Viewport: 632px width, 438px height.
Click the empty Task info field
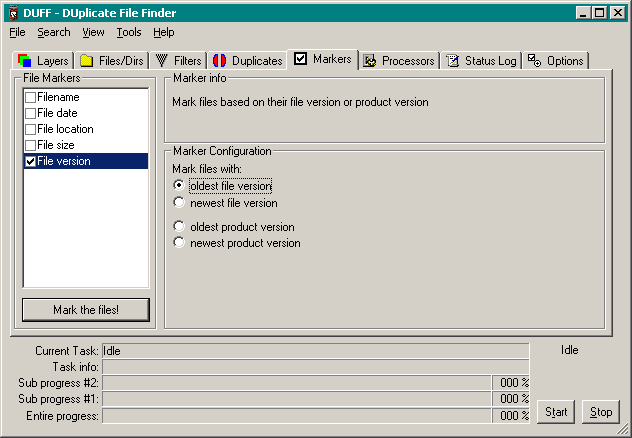click(x=316, y=367)
